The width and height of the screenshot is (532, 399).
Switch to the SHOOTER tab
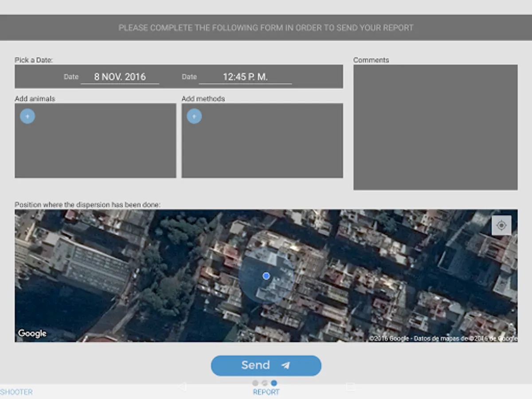(x=17, y=392)
